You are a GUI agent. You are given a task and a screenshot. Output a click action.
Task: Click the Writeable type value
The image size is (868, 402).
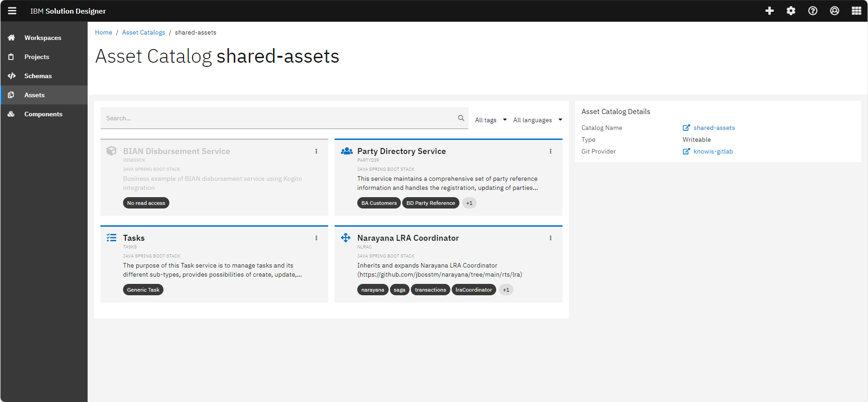697,139
